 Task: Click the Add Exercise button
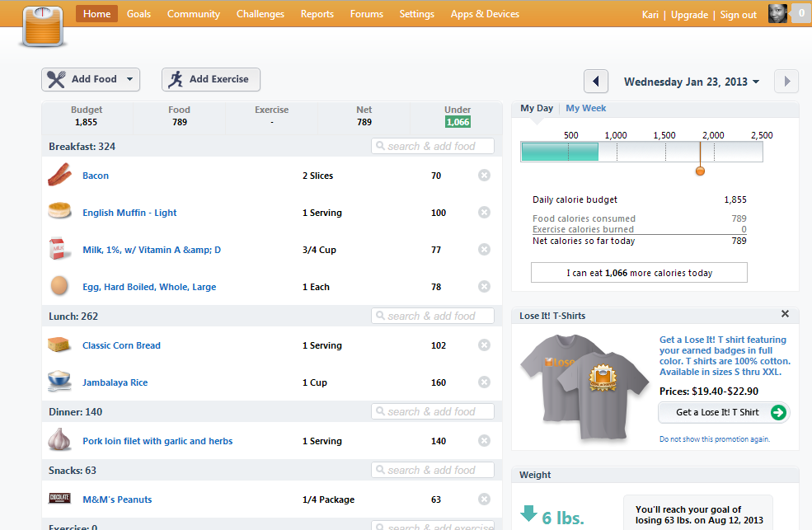click(x=211, y=79)
